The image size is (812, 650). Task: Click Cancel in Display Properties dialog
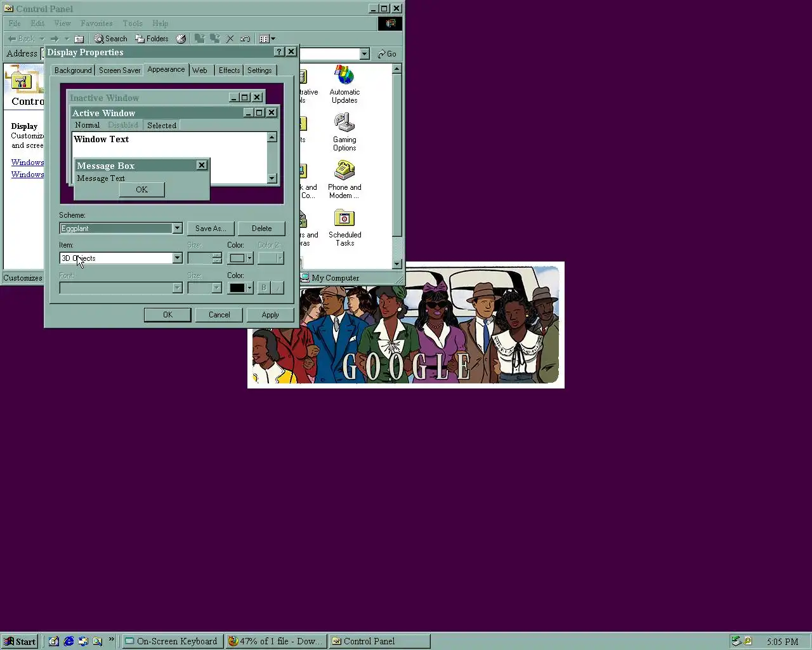(x=219, y=315)
